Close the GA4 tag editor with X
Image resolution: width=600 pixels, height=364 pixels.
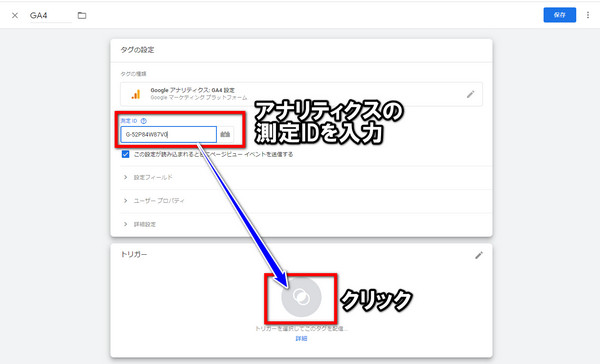[15, 16]
